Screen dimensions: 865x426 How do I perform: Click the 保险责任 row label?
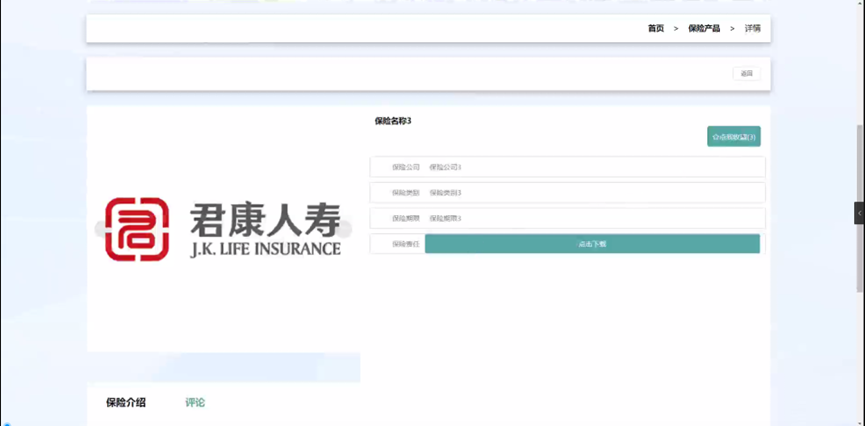pos(405,244)
